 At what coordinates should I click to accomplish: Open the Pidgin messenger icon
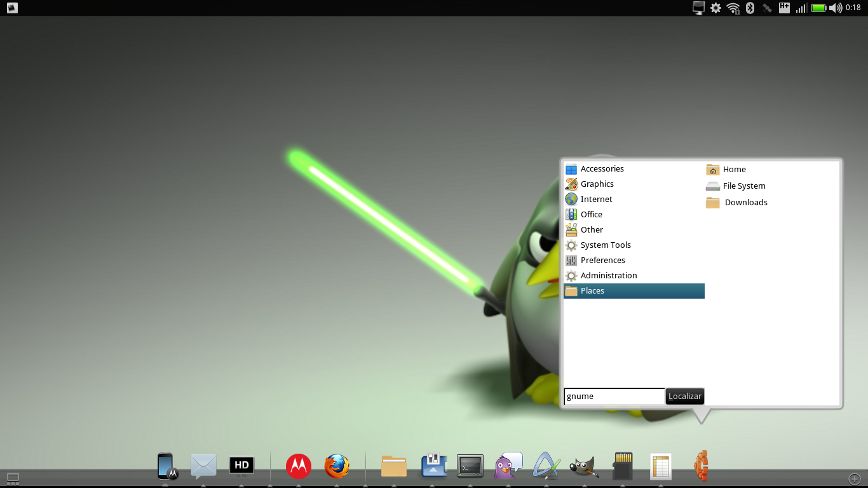pyautogui.click(x=508, y=466)
